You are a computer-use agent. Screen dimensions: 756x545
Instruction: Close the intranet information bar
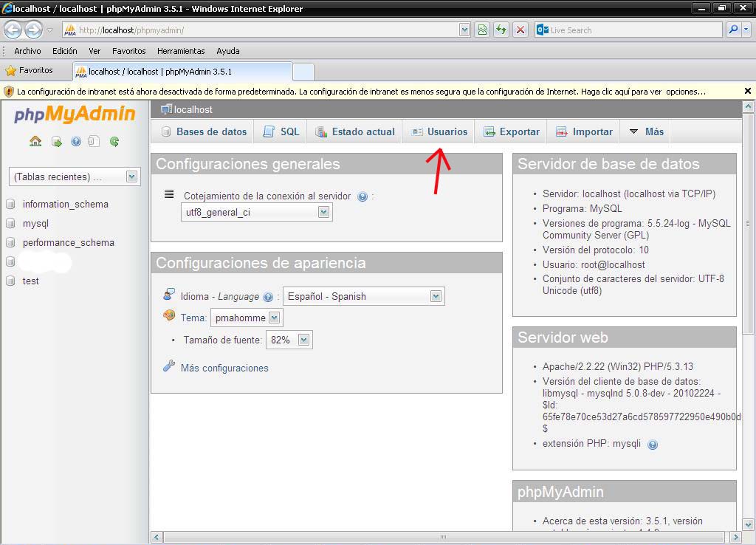747,91
